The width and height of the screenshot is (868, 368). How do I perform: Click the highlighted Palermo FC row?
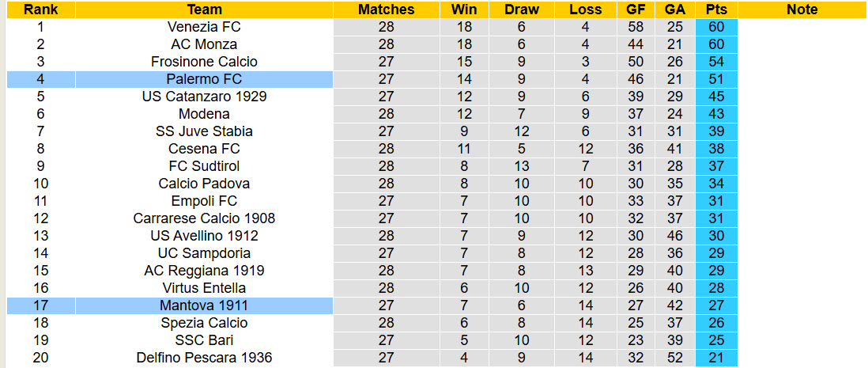click(204, 79)
